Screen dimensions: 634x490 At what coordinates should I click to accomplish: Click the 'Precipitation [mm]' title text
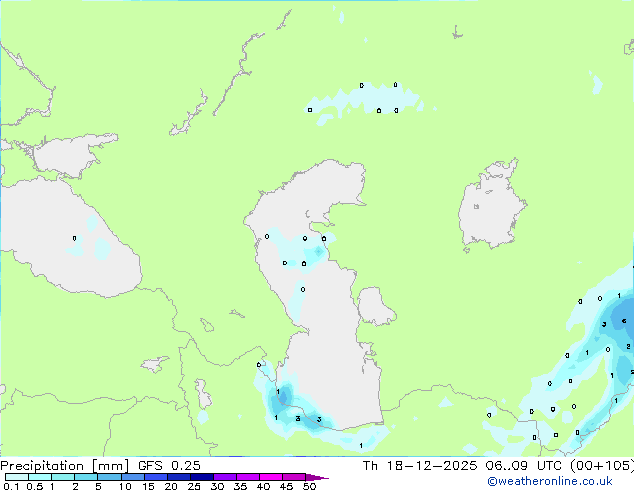click(64, 466)
